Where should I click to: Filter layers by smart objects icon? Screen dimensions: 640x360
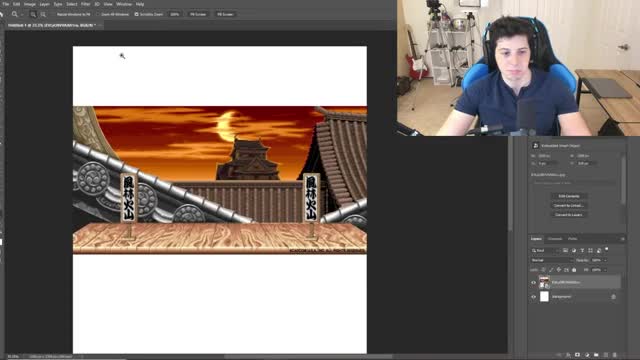tap(599, 251)
